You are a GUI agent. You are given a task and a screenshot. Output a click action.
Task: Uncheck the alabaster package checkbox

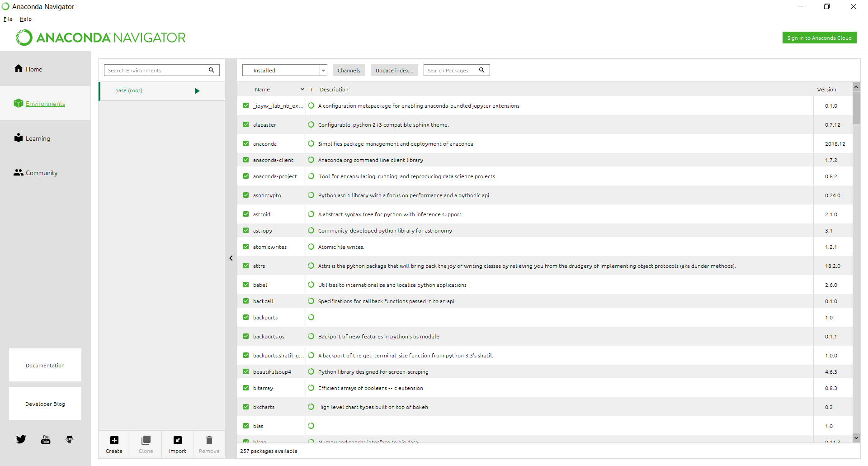point(246,124)
